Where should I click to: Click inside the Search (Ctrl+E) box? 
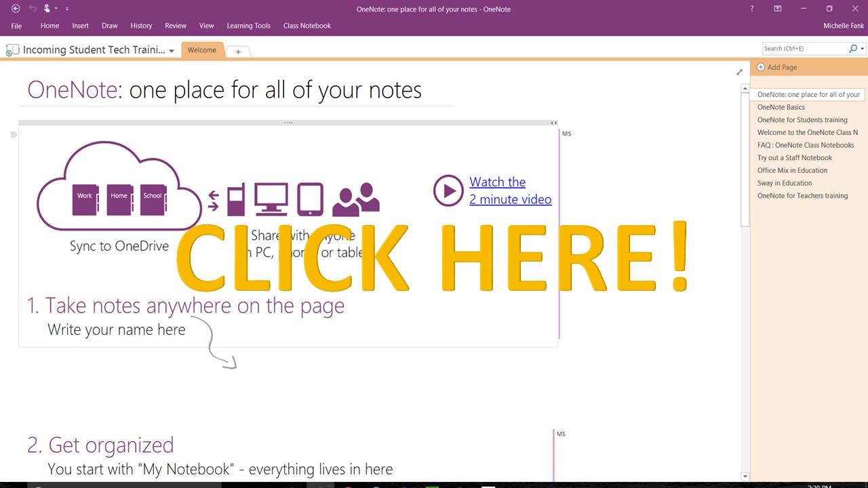click(x=804, y=49)
